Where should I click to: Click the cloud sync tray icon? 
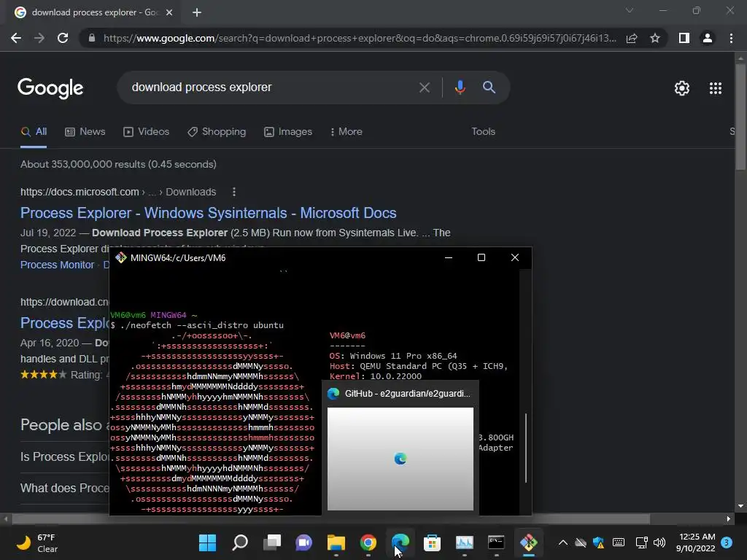click(580, 542)
